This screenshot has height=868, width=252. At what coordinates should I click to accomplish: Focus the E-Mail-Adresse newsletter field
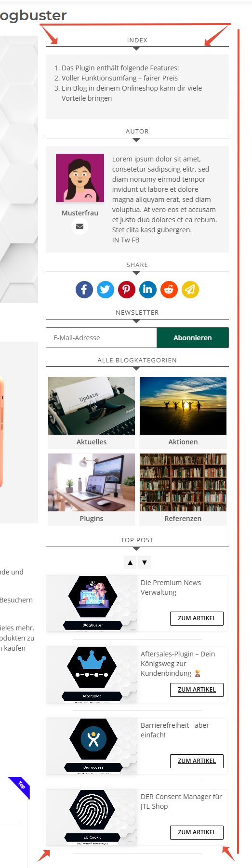click(101, 338)
